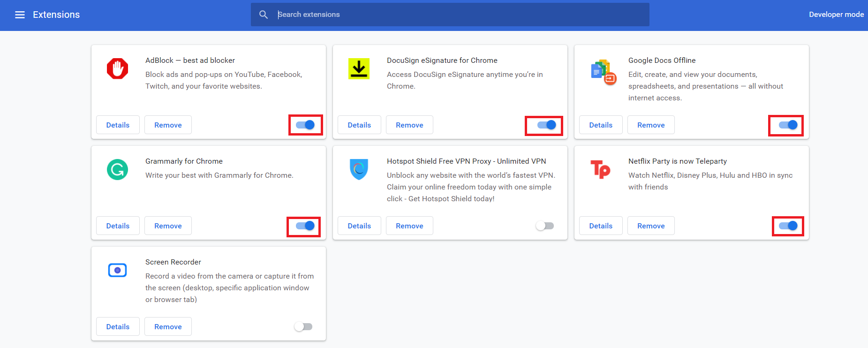Click the search magnifier icon
The width and height of the screenshot is (868, 348).
click(x=264, y=15)
